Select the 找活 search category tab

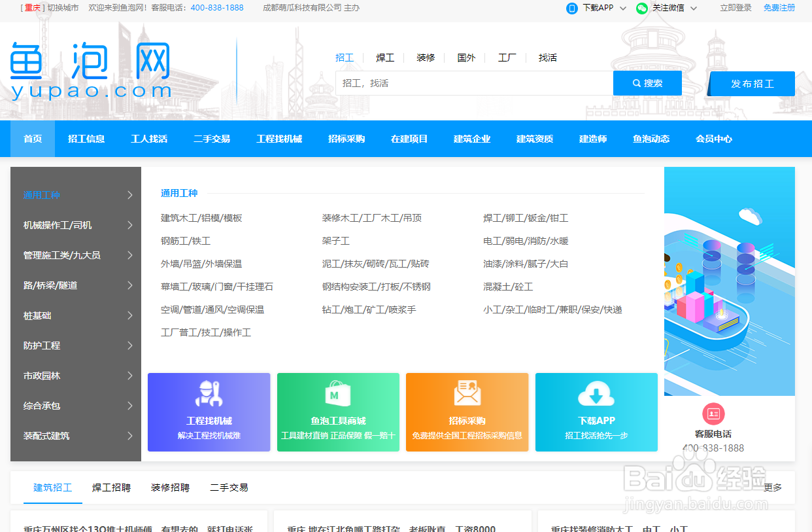pyautogui.click(x=548, y=58)
